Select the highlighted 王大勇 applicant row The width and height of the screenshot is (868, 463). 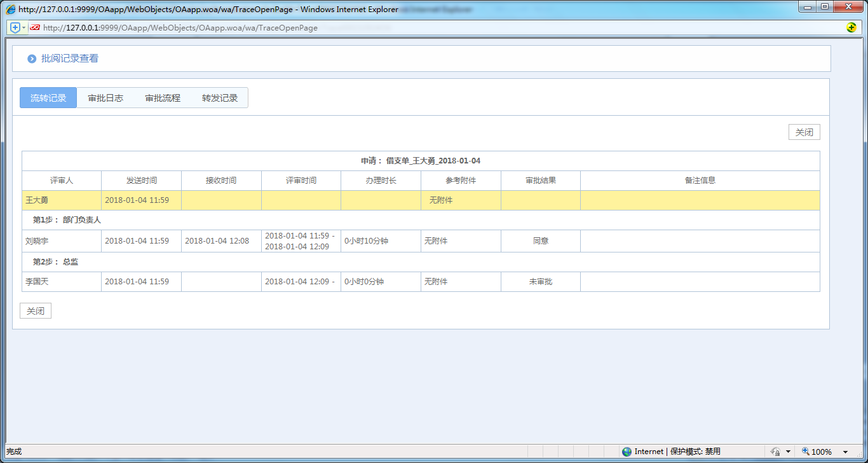[62, 200]
